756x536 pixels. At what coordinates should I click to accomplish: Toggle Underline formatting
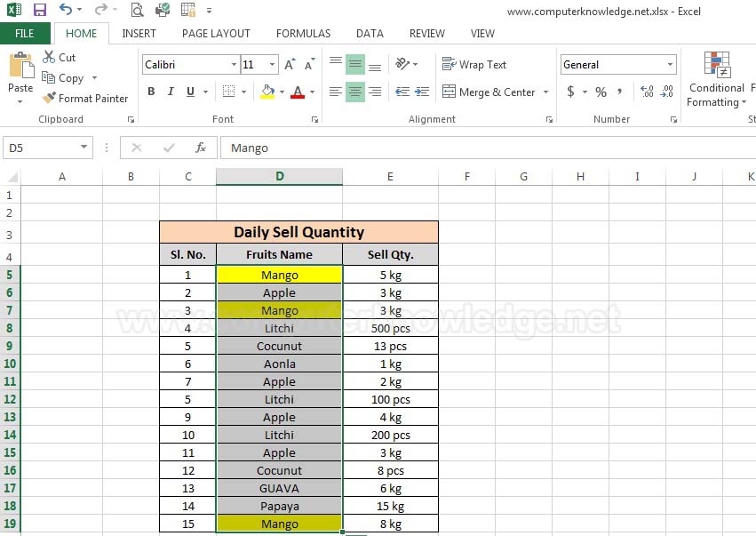(190, 92)
